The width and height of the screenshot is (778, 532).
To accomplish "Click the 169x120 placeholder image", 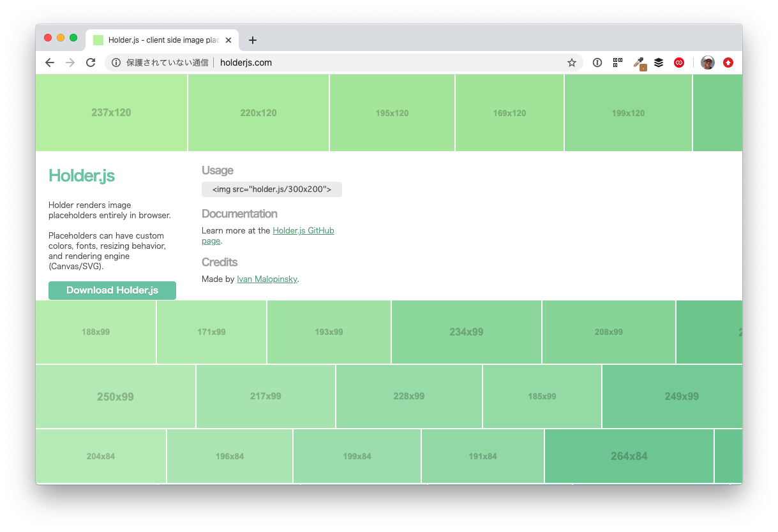I will (509, 113).
